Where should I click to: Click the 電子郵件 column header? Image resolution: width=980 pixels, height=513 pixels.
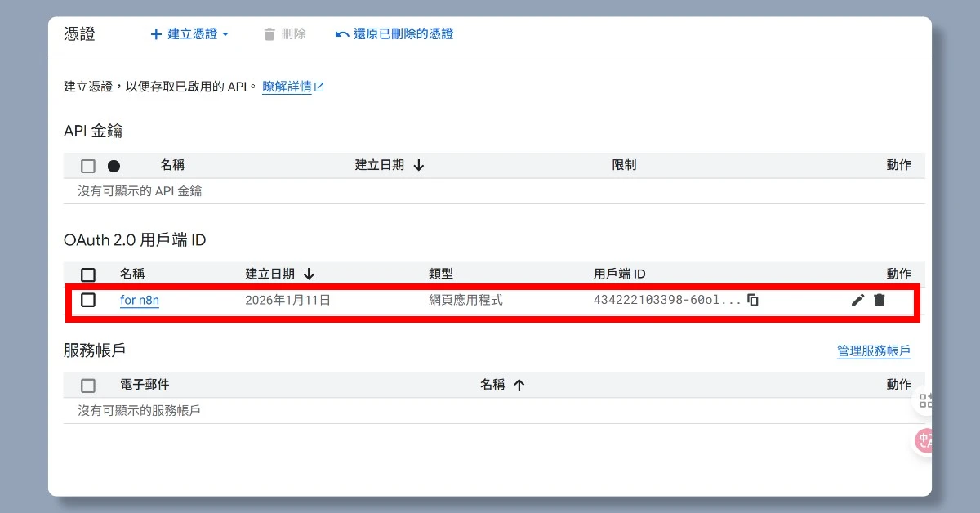click(x=145, y=384)
